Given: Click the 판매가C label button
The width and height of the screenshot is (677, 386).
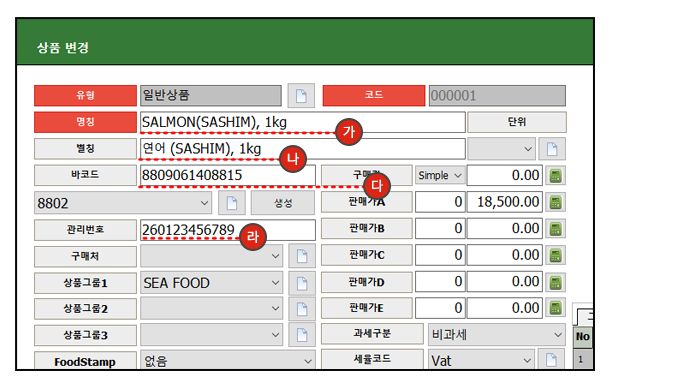Looking at the screenshot, I should [367, 255].
